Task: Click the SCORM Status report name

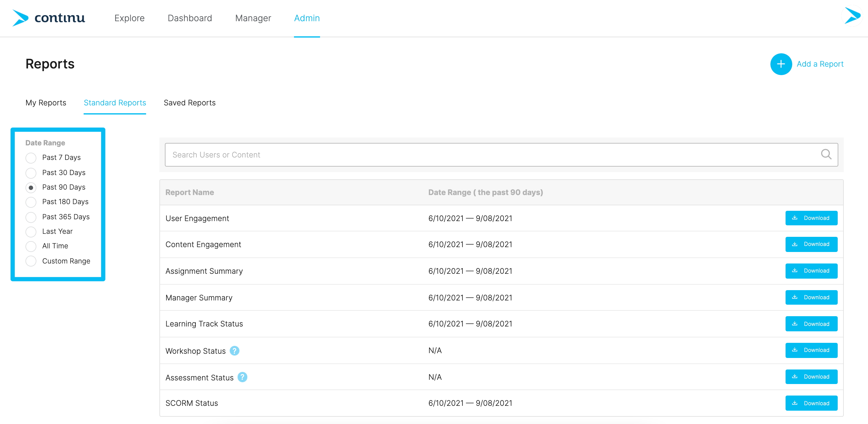Action: coord(192,403)
